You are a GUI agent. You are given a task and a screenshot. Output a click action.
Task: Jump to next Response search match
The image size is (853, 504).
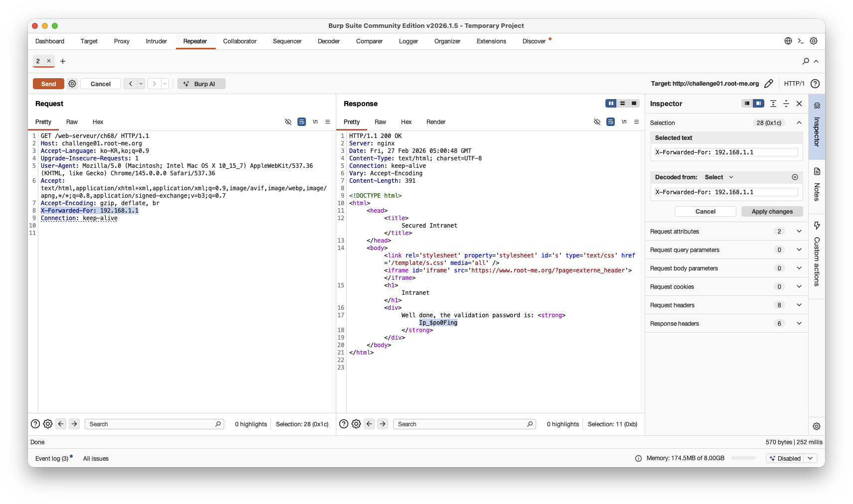(383, 424)
